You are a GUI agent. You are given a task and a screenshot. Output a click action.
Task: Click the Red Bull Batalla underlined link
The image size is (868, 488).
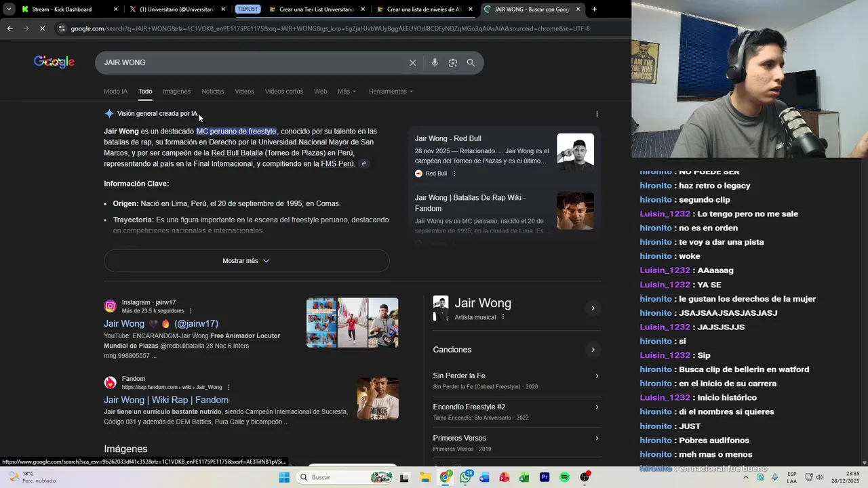(x=237, y=153)
